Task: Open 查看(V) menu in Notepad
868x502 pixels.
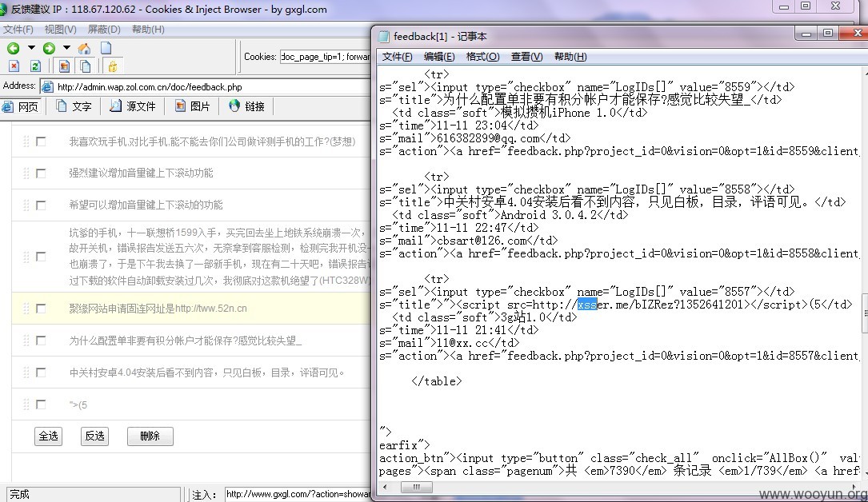Action: click(x=526, y=57)
